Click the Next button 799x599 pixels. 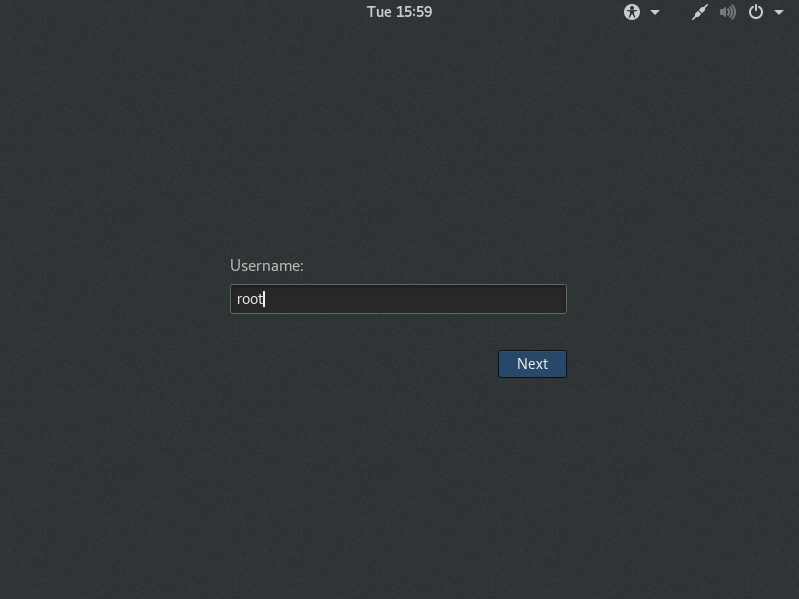[532, 364]
